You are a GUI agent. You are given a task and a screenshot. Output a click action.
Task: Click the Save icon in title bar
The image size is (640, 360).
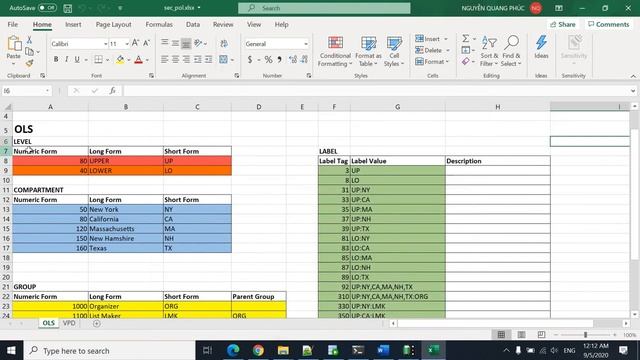(68, 8)
